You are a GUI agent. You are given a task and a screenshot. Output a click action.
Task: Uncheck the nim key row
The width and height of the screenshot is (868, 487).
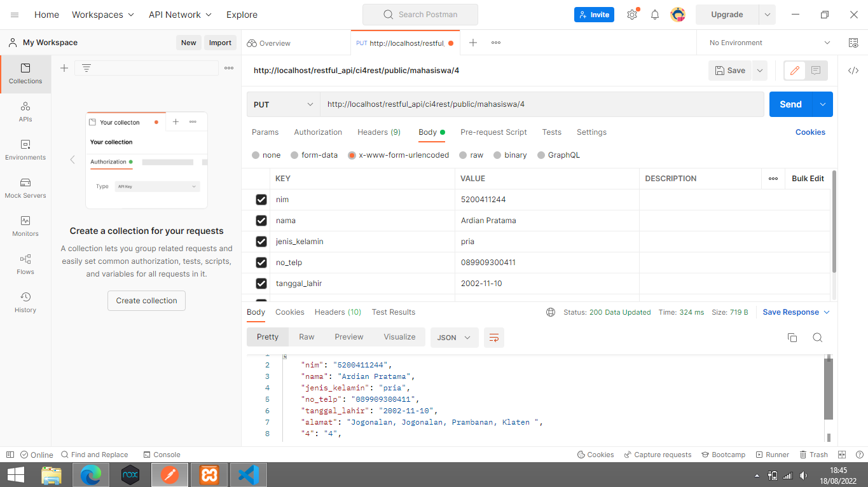point(261,200)
